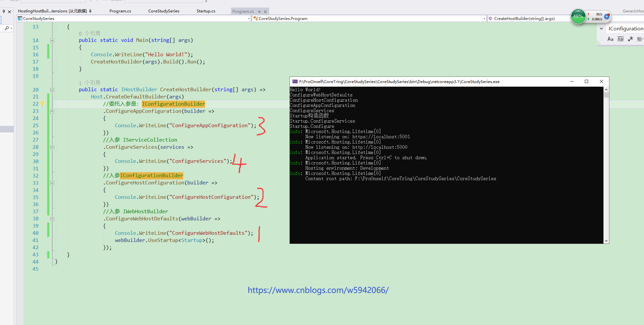644x325 pixels.
Task: Toggle Match case (Aa) in the find box
Action: [x=610, y=39]
